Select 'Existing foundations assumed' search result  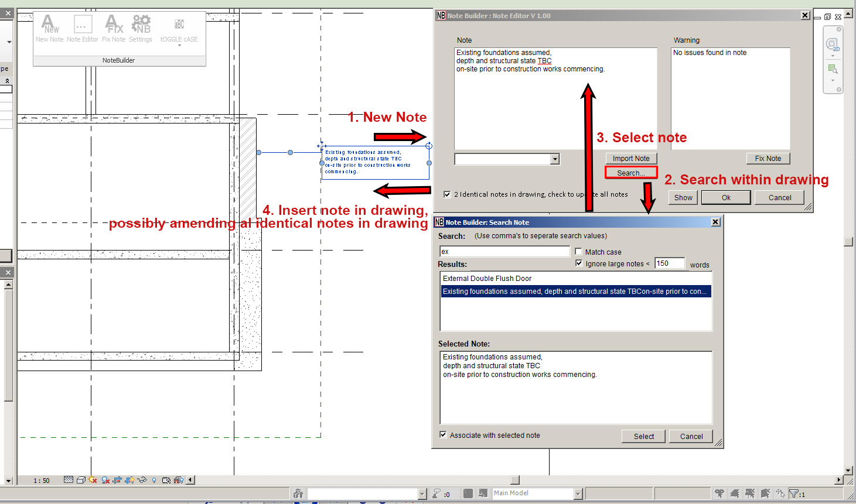pos(576,292)
